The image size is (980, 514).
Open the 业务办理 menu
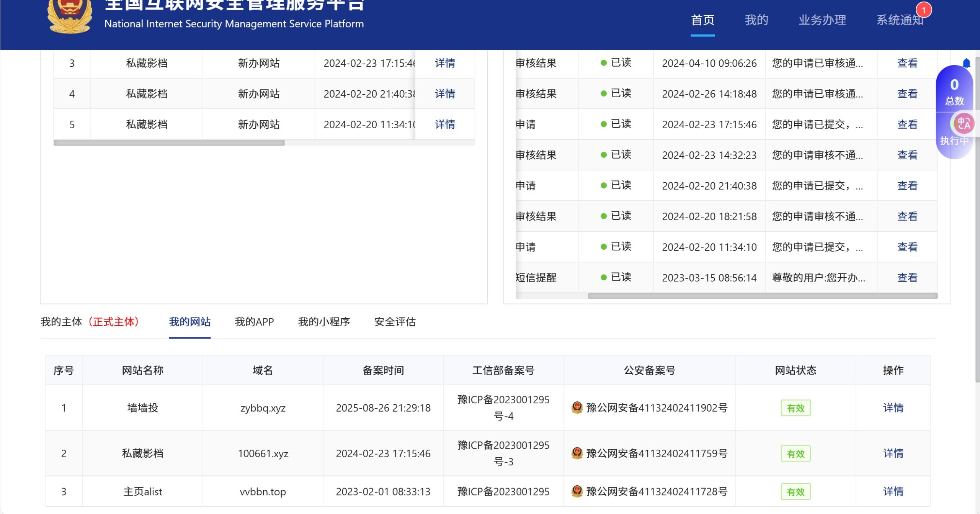[x=822, y=20]
